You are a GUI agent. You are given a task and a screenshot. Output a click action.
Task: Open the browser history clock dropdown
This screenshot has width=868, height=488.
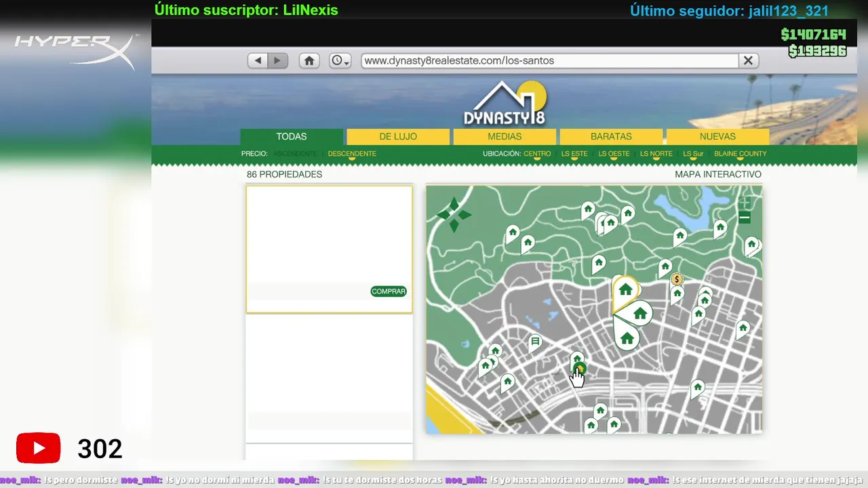tap(340, 60)
